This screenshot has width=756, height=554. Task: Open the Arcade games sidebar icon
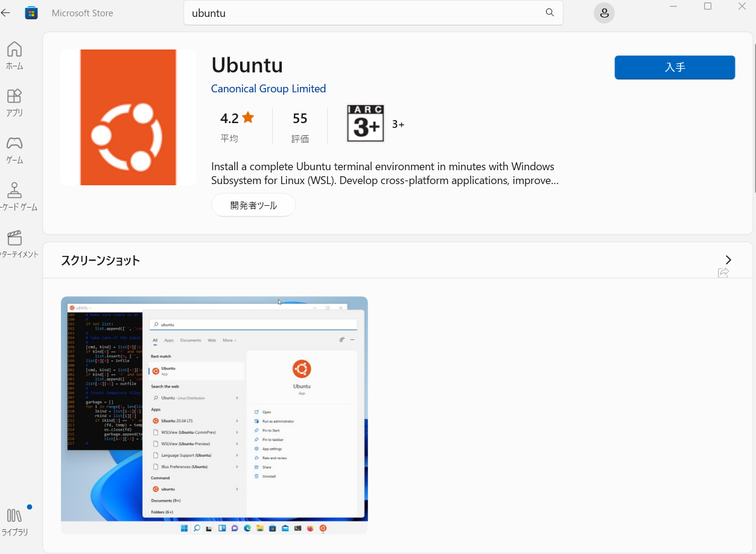pyautogui.click(x=14, y=197)
